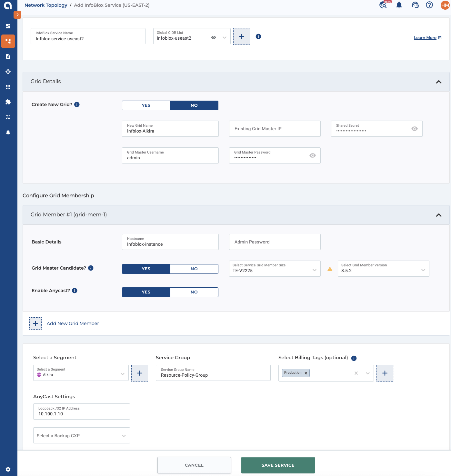Select YES for Enable Anycast
451x476 pixels.
tap(146, 292)
